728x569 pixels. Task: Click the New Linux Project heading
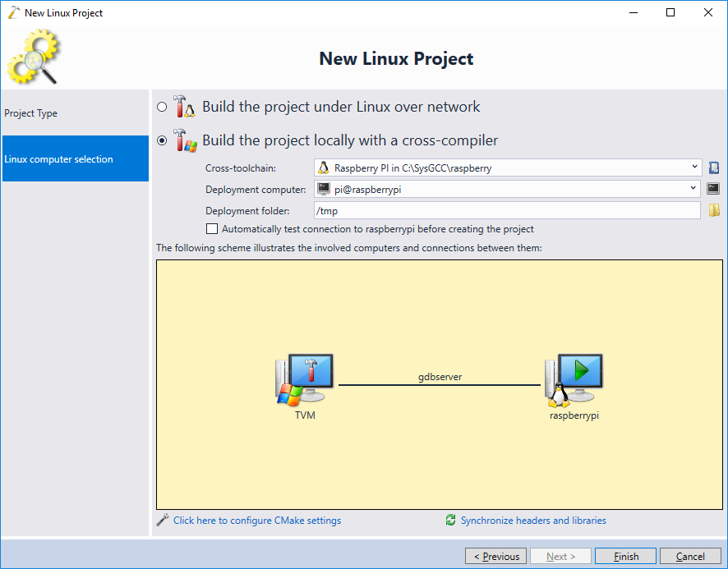396,58
